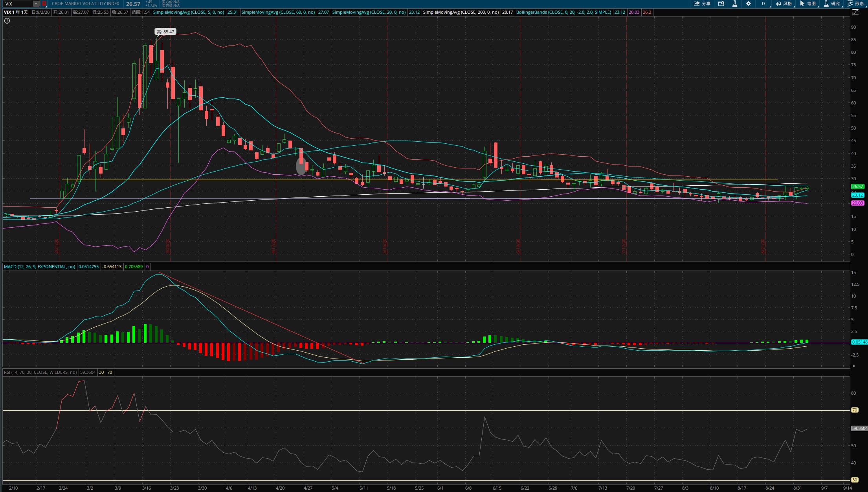Viewport: 868px width, 492px height.
Task: Click the 买方价:N/A bid text
Action: 171,2
